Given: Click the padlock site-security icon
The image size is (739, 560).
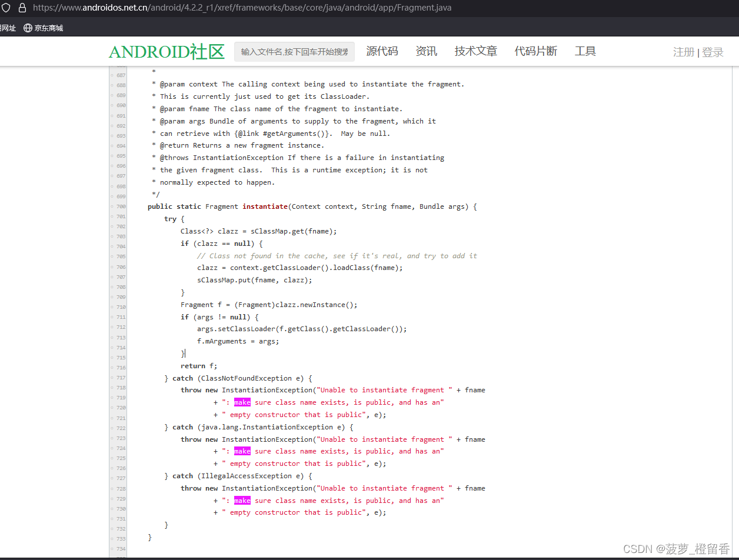Looking at the screenshot, I should [22, 8].
